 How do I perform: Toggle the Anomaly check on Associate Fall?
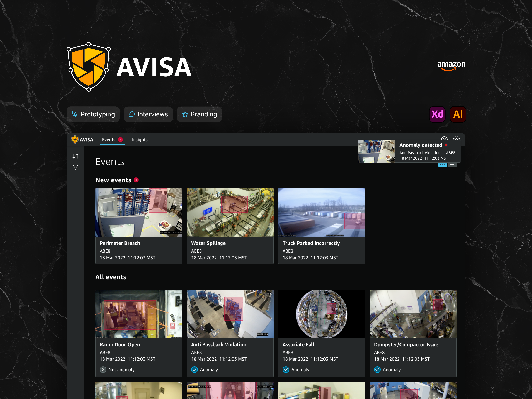(x=286, y=370)
